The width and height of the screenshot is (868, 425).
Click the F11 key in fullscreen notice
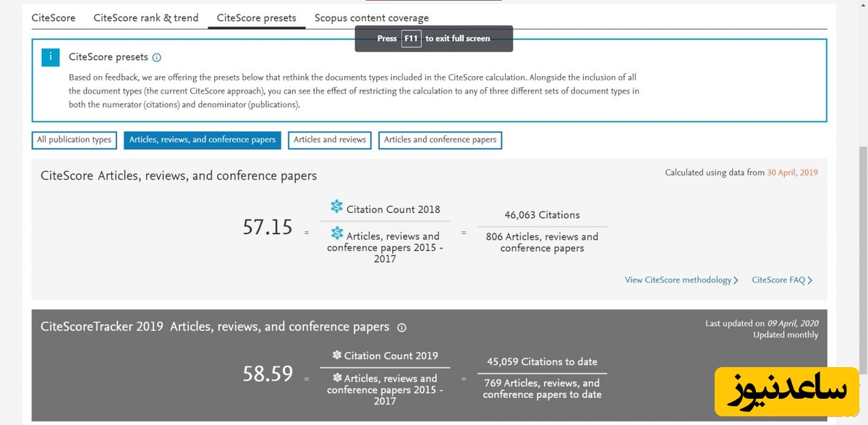[411, 38]
